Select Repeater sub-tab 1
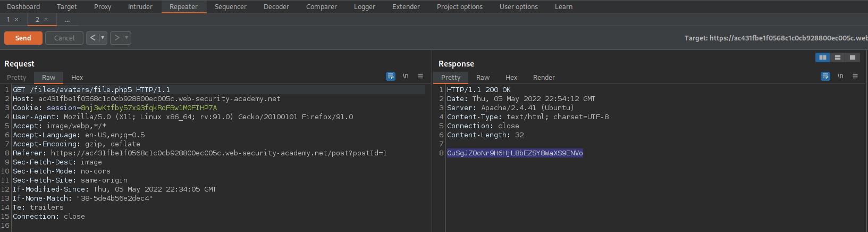Image resolution: width=868 pixels, height=232 pixels. pos(9,19)
